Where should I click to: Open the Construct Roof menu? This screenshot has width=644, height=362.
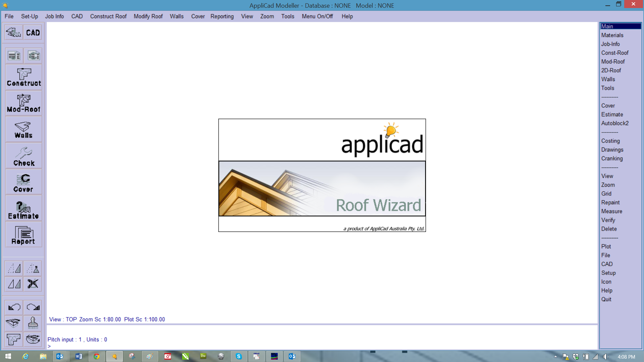[108, 16]
